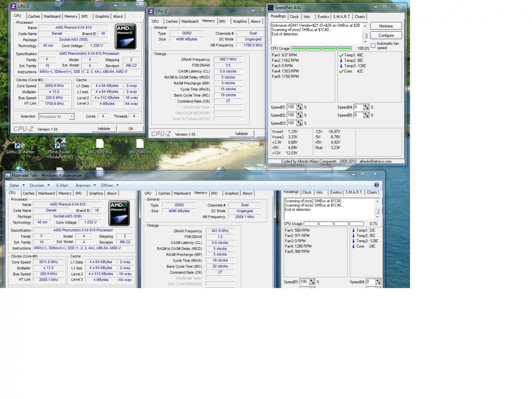Click the Core Speed value 2859.9 MHz
Image resolution: width=532 pixels, height=399 pixels.
(x=54, y=86)
